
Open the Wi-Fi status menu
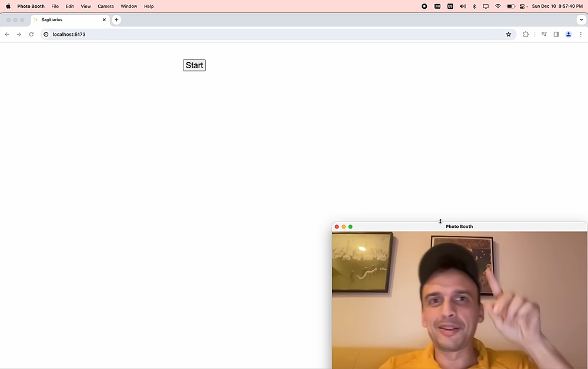(498, 6)
